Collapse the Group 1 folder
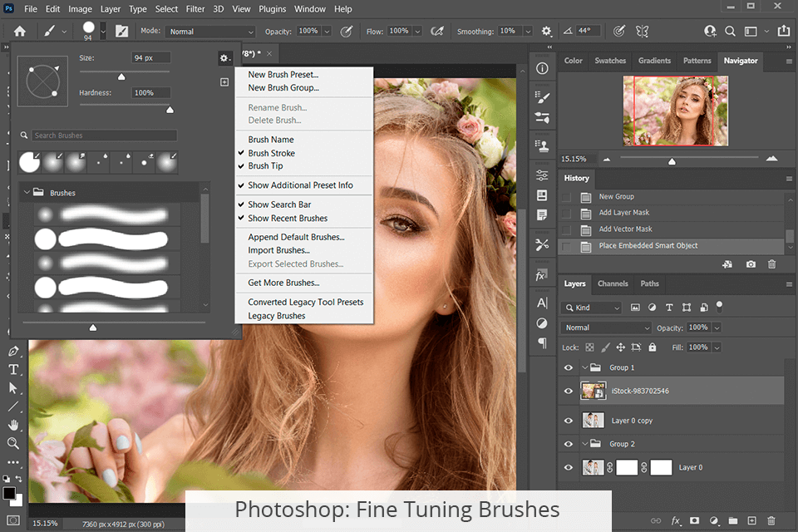 click(x=585, y=367)
